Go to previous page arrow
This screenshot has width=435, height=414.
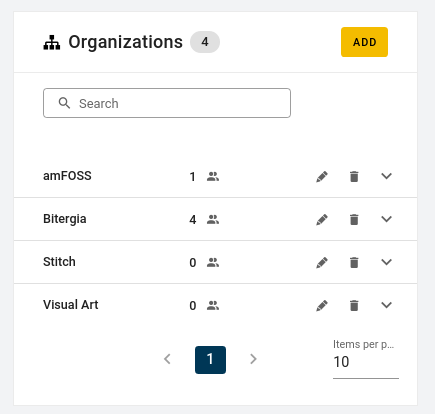coord(167,359)
